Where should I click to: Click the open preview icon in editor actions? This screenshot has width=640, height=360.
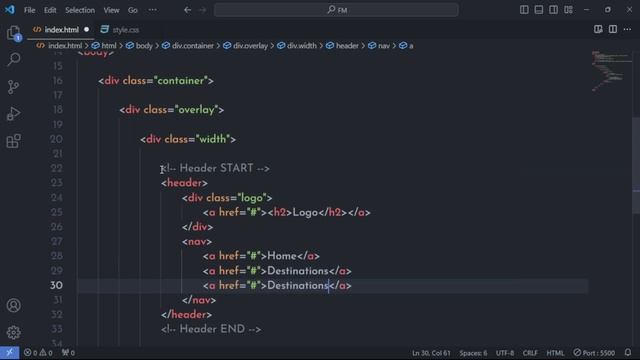click(x=598, y=29)
